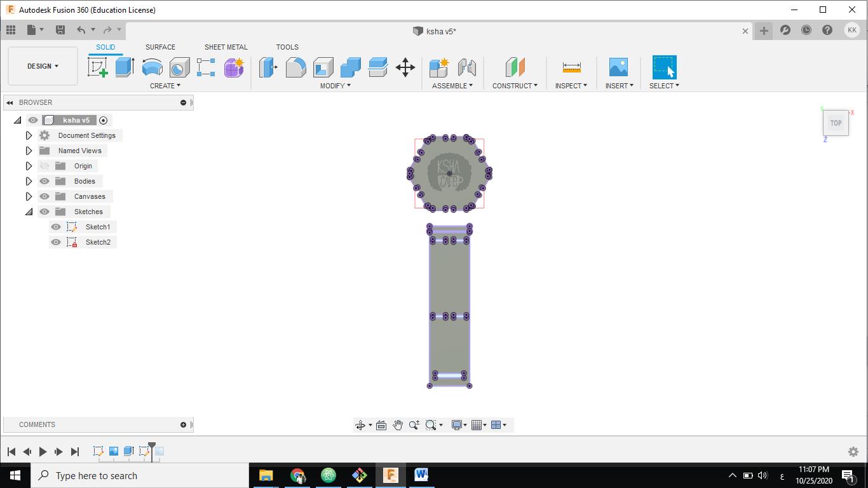Open the DESIGN workspace dropdown
The width and height of the screenshot is (868, 488).
point(43,66)
